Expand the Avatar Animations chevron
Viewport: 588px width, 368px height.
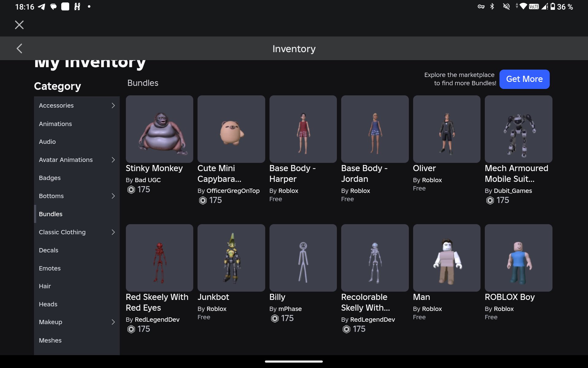click(x=113, y=160)
